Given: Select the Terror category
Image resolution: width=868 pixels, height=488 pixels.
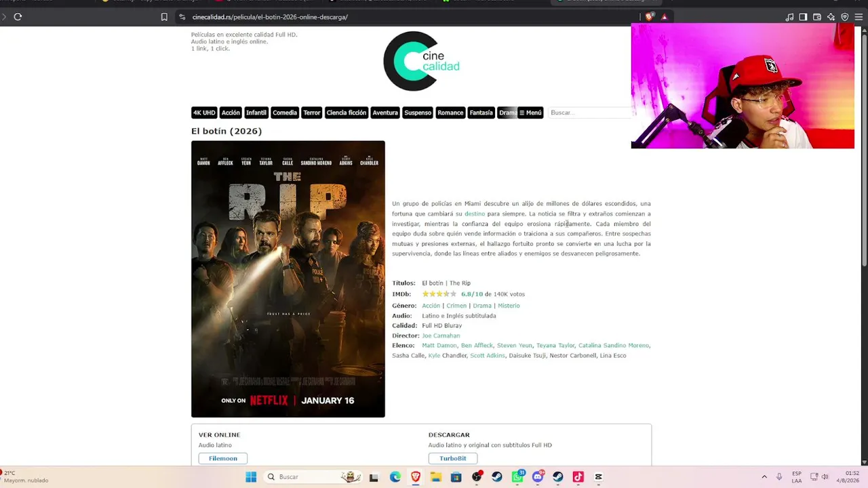Looking at the screenshot, I should (x=312, y=113).
